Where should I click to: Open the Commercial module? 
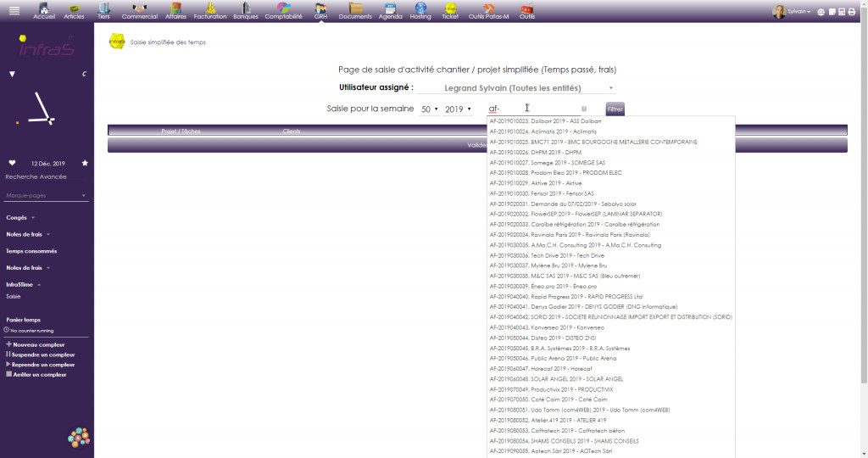tap(140, 11)
